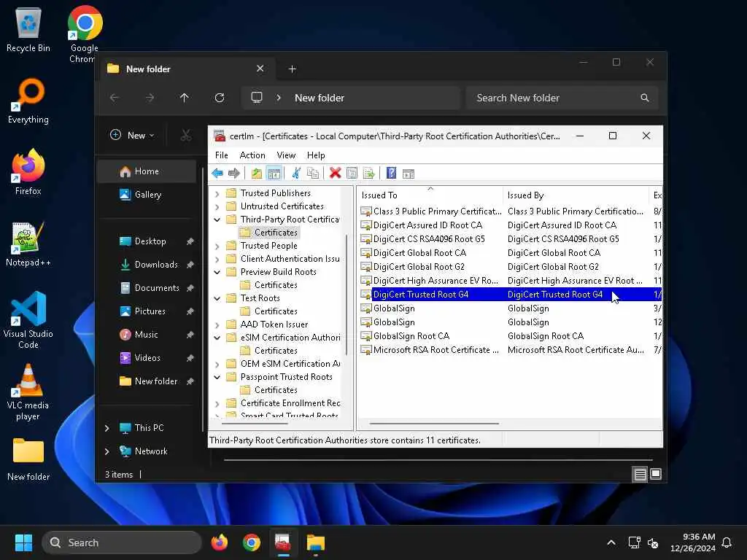Click certlm app icon in taskbar
747x560 pixels.
point(283,542)
